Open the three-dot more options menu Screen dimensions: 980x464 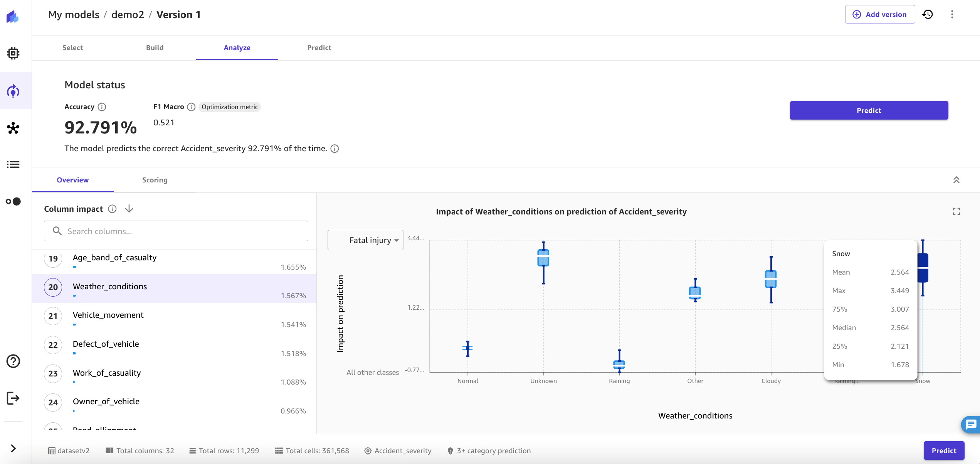tap(952, 14)
